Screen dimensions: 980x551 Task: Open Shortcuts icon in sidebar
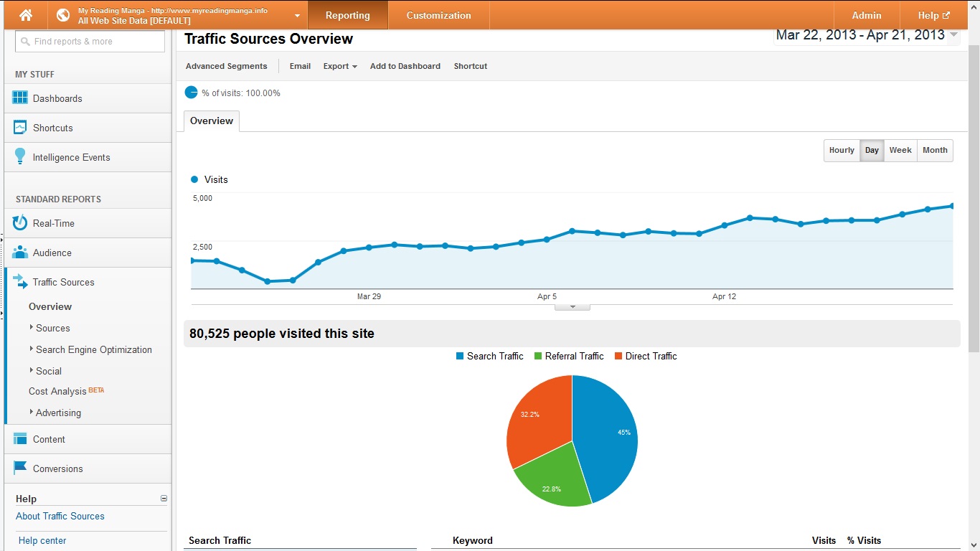[x=20, y=128]
